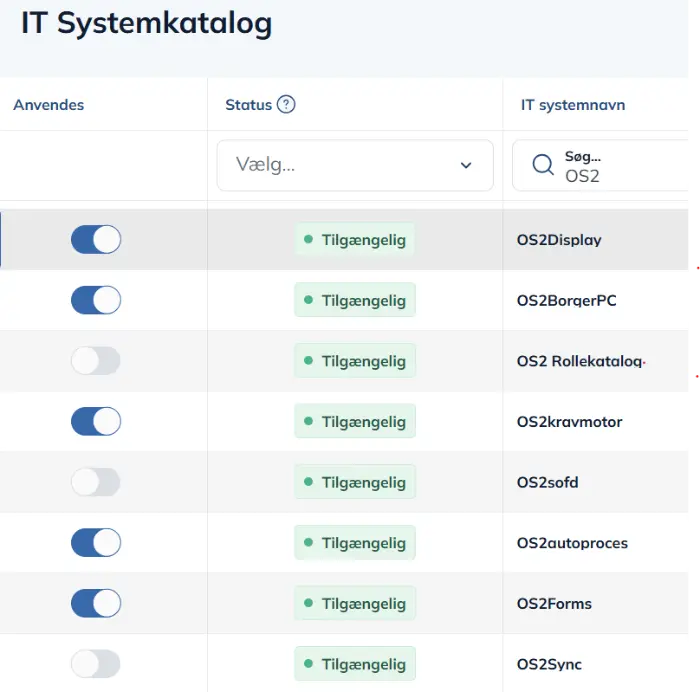The height and width of the screenshot is (692, 700).
Task: Click the Tilgængelig badge in OS2sofd row
Action: pyautogui.click(x=355, y=482)
